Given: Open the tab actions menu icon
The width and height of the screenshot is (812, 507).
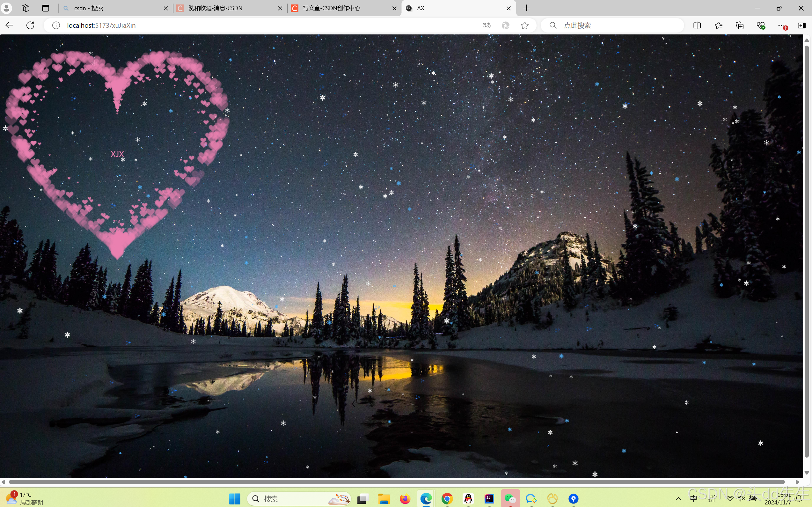Looking at the screenshot, I should click(46, 8).
